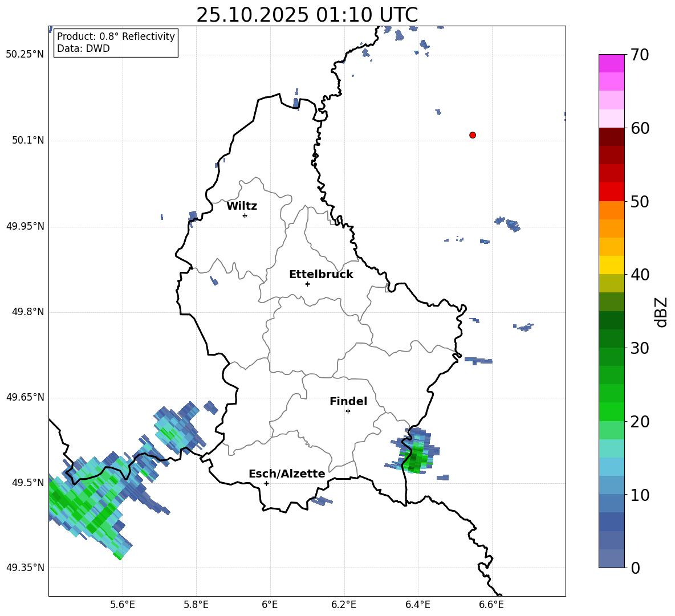Click the 49.8°N latitude label
The width and height of the screenshot is (675, 616).
coord(28,312)
